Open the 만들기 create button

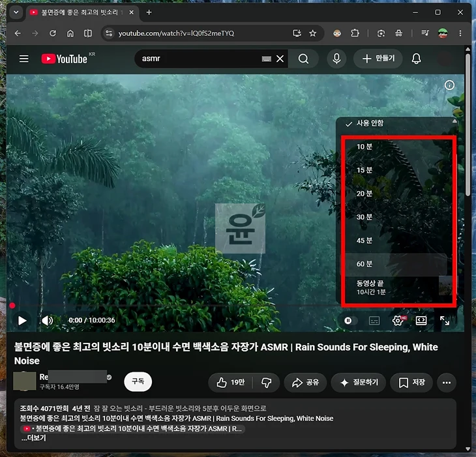point(378,58)
